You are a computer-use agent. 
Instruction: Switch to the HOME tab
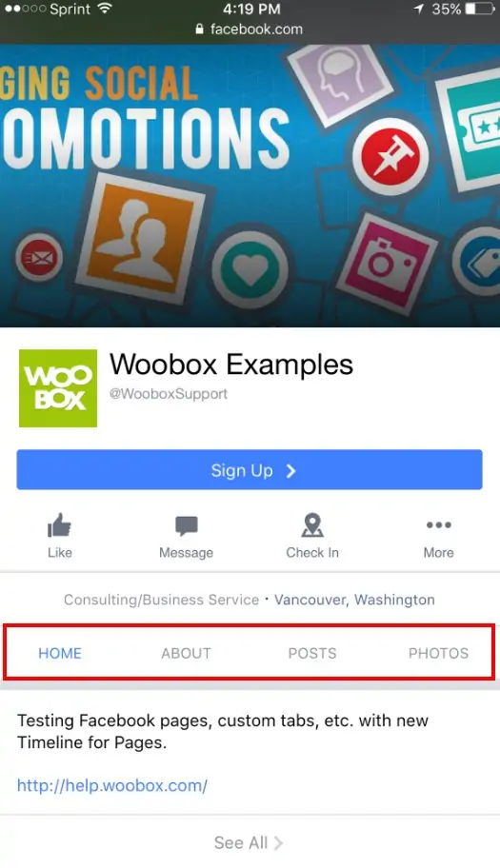click(x=60, y=653)
